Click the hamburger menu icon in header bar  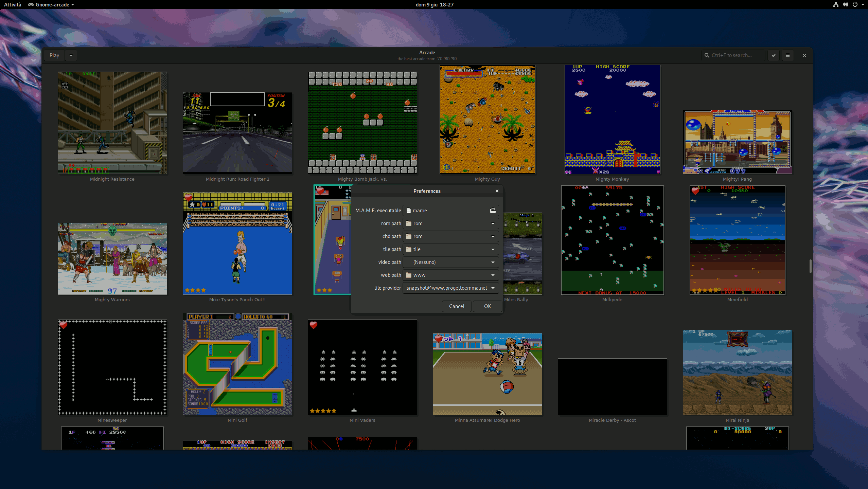pos(788,55)
